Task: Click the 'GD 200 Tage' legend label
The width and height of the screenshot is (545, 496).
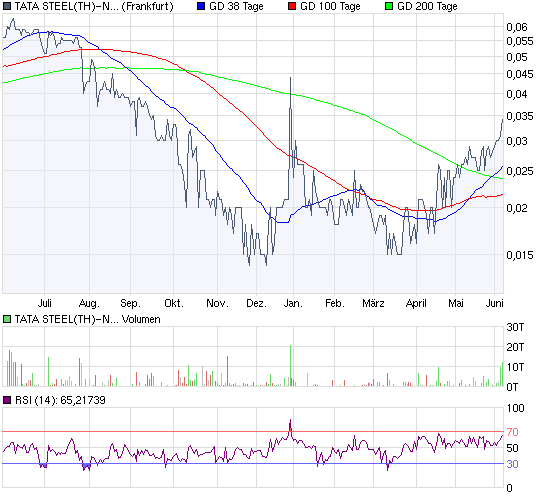Action: 427,6
